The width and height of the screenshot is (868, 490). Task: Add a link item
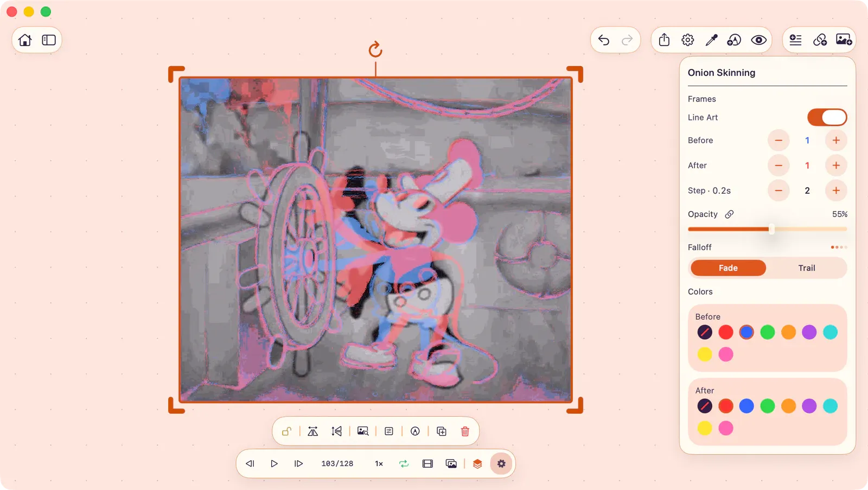click(820, 40)
